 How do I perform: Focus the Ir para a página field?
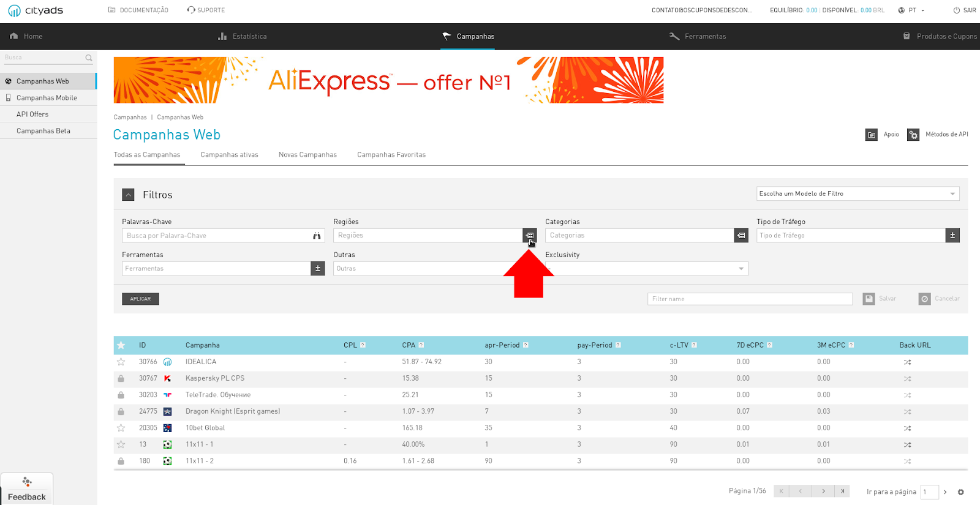(x=930, y=492)
